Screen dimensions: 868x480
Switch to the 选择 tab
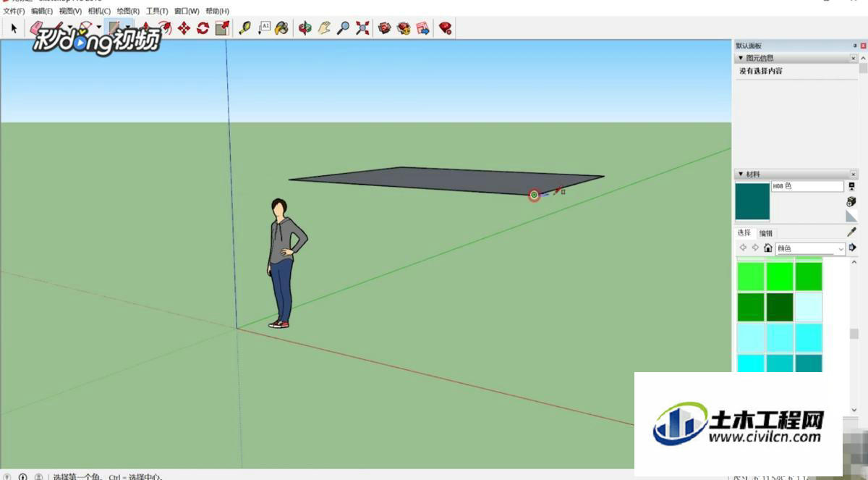744,233
